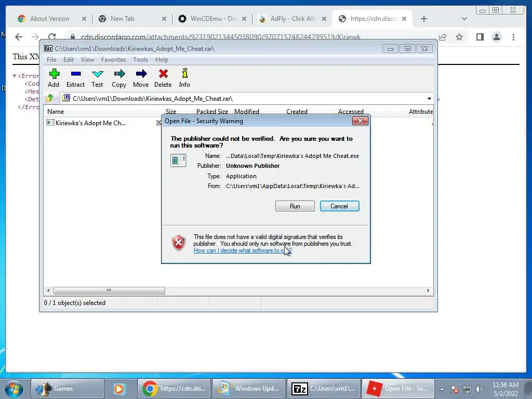Click the network tray icon
This screenshot has height=399, width=532.
click(x=467, y=389)
